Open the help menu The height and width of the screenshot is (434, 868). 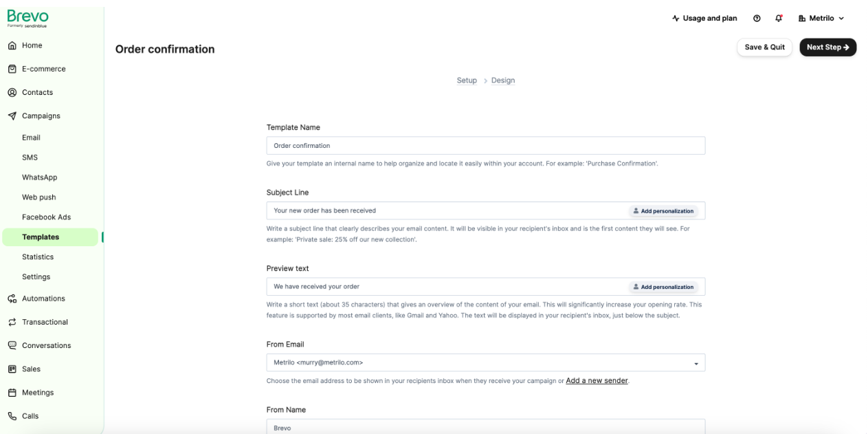pyautogui.click(x=757, y=18)
